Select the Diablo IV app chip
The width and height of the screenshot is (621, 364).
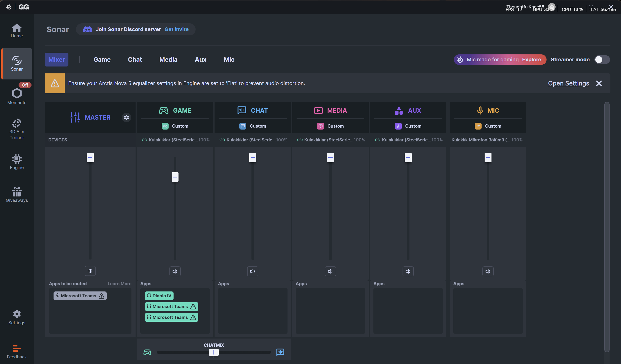[x=159, y=296]
